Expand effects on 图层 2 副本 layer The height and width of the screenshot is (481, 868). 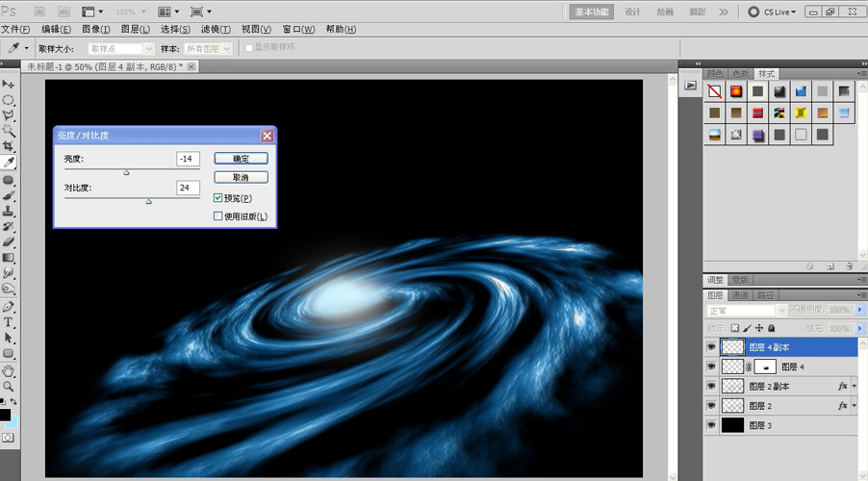pyautogui.click(x=855, y=387)
